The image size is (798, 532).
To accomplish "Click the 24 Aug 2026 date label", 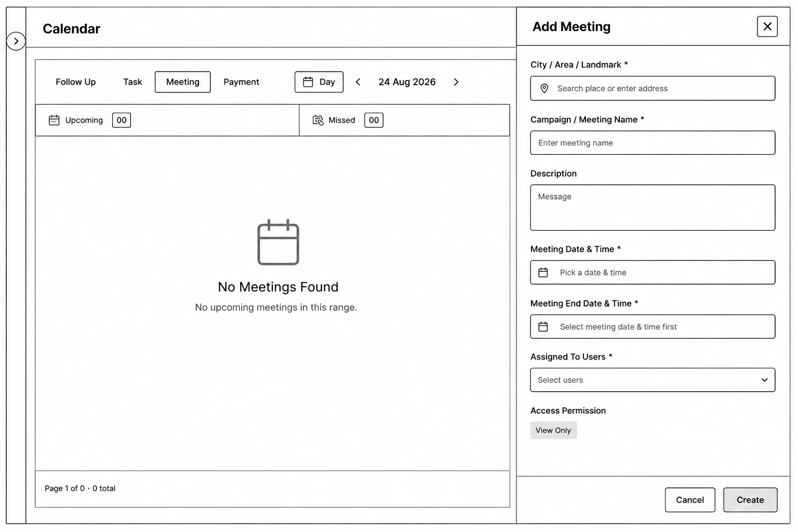I will click(407, 82).
